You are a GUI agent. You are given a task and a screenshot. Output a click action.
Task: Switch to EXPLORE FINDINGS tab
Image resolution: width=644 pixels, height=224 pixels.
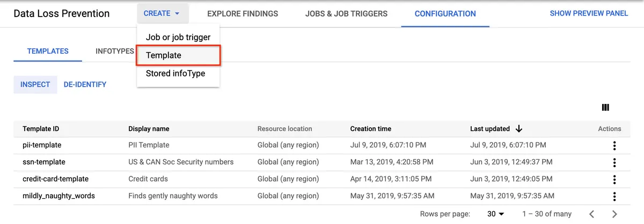point(243,13)
